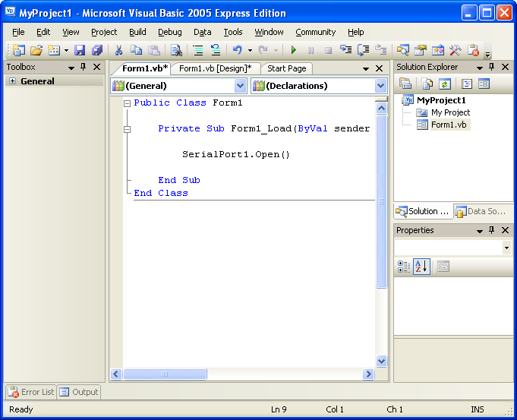The height and width of the screenshot is (420, 517).
Task: Open the Toolbox window position dropdown
Action: 71,68
